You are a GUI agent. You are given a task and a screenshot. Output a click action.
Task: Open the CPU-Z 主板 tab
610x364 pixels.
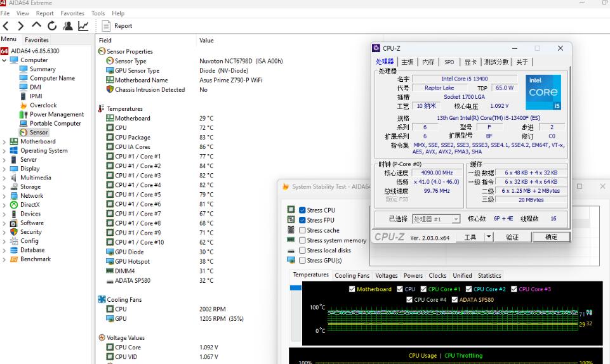click(408, 62)
